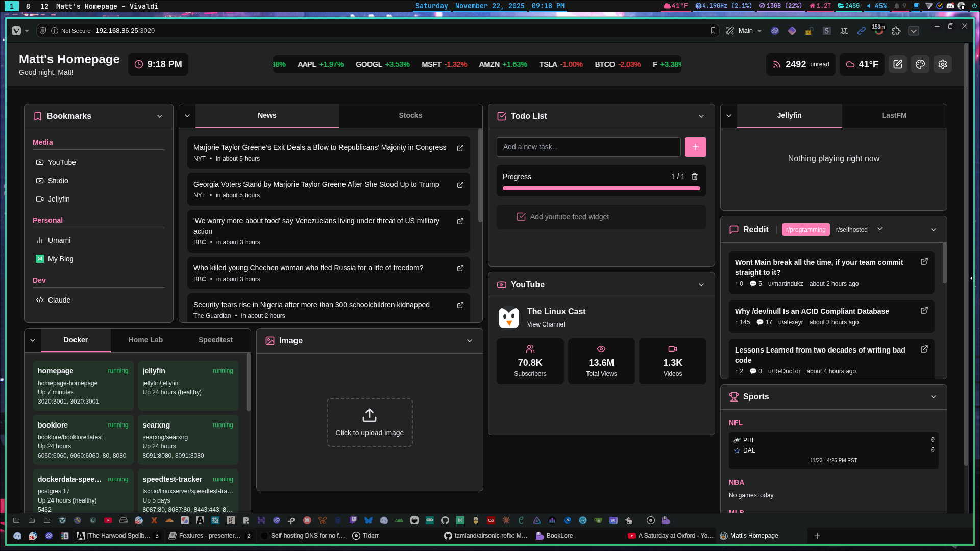
Task: Click the upload image icon
Action: tap(370, 415)
